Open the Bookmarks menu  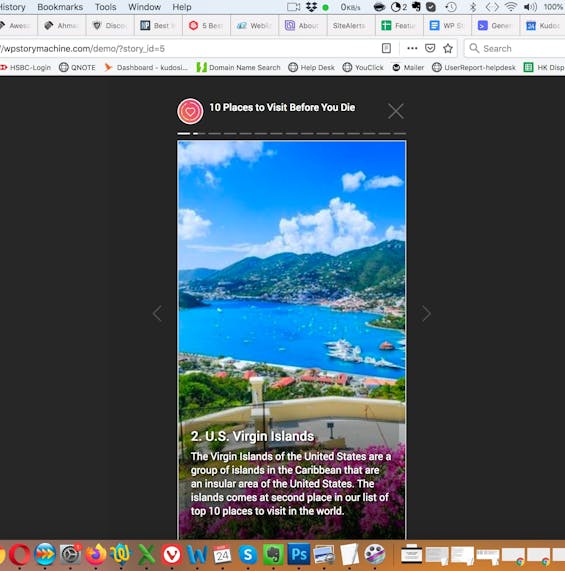point(60,7)
